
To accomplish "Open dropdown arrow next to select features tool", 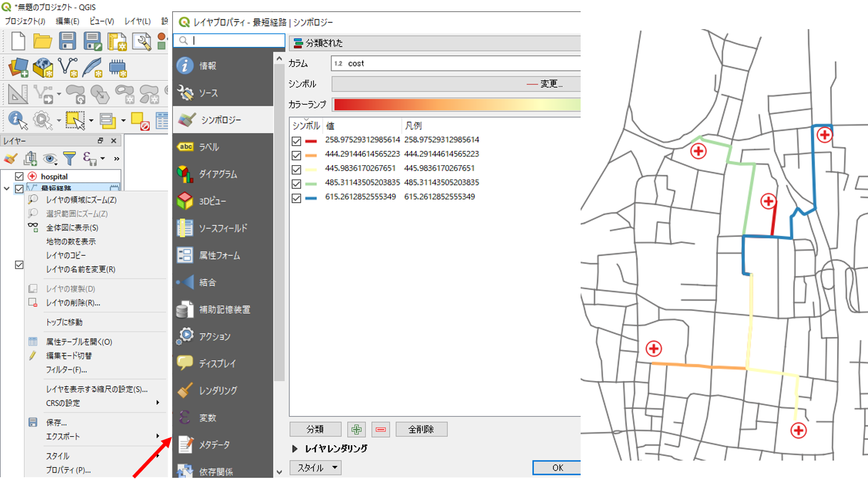I will click(91, 121).
